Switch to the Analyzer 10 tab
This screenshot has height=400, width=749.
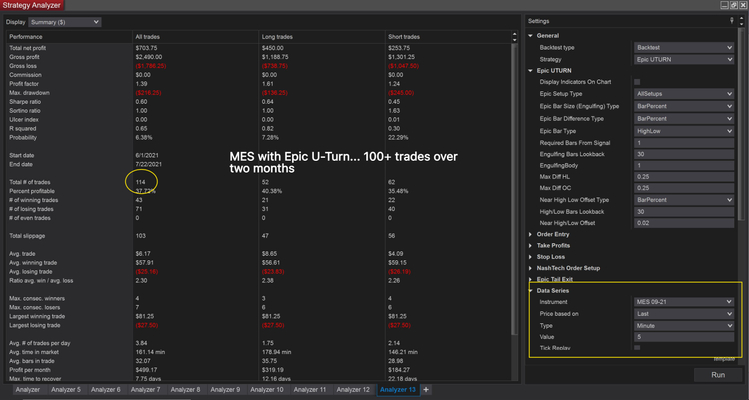(264, 389)
